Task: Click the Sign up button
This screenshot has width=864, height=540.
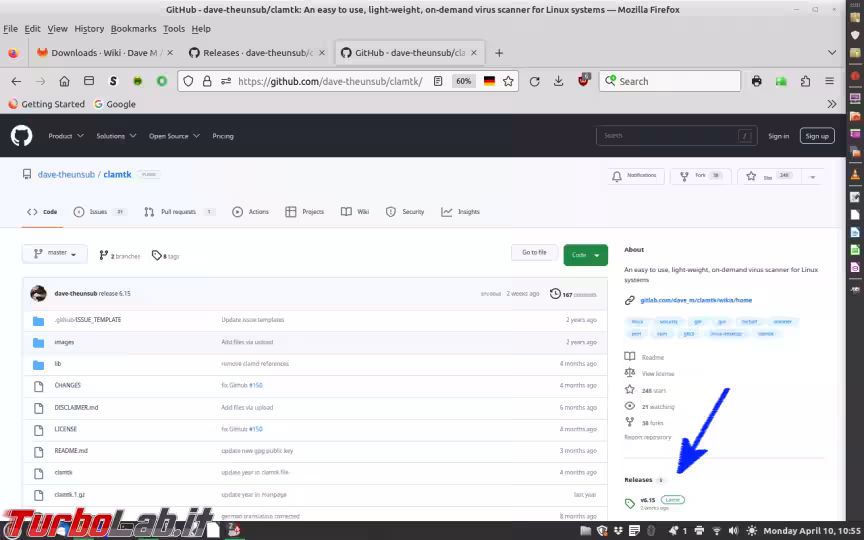Action: click(817, 136)
